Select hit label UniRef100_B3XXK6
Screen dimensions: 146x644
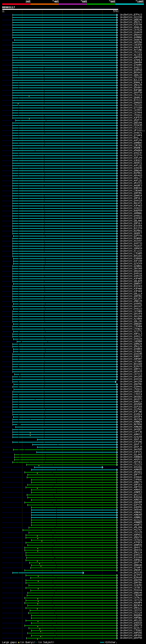click(x=131, y=557)
